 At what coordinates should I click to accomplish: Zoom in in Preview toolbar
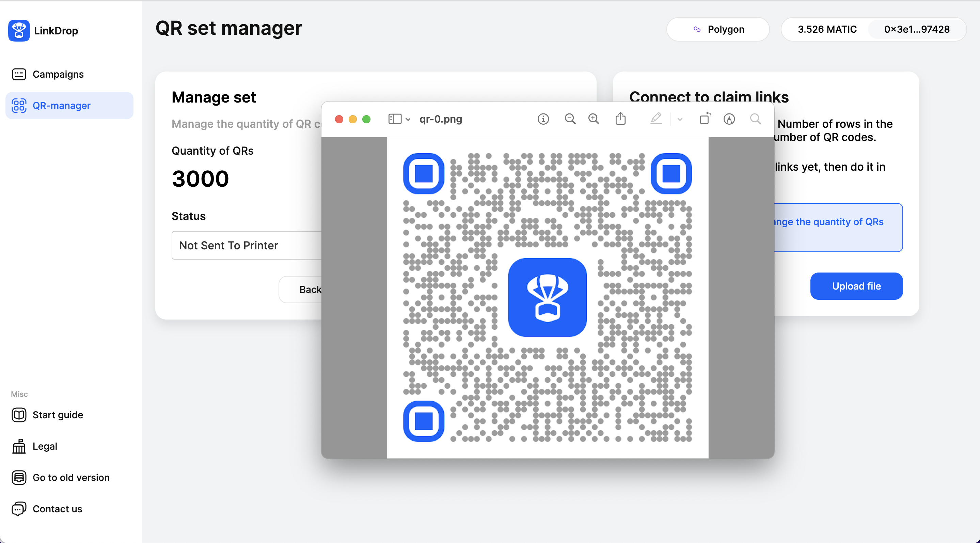pos(594,119)
